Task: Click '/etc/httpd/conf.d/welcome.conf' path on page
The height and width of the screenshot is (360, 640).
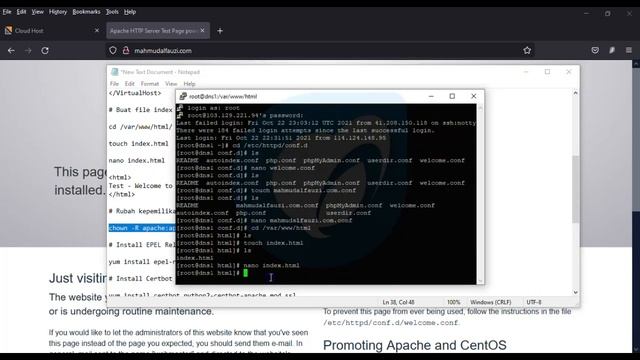Action: (x=391, y=323)
